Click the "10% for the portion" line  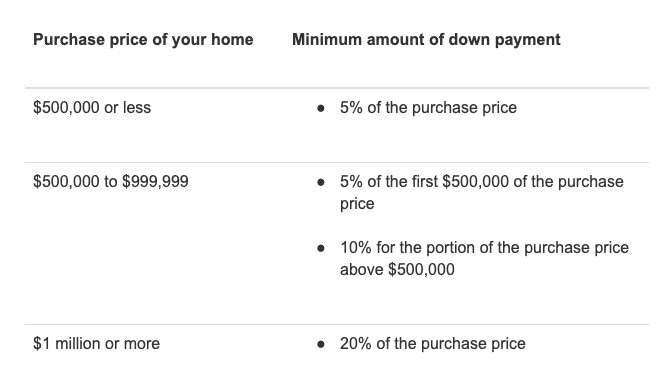pyautogui.click(x=484, y=248)
